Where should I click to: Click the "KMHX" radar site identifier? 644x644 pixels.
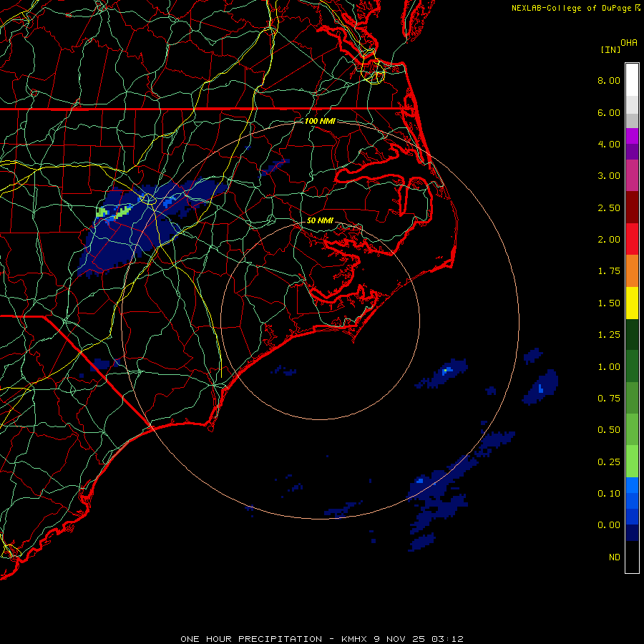point(353,639)
